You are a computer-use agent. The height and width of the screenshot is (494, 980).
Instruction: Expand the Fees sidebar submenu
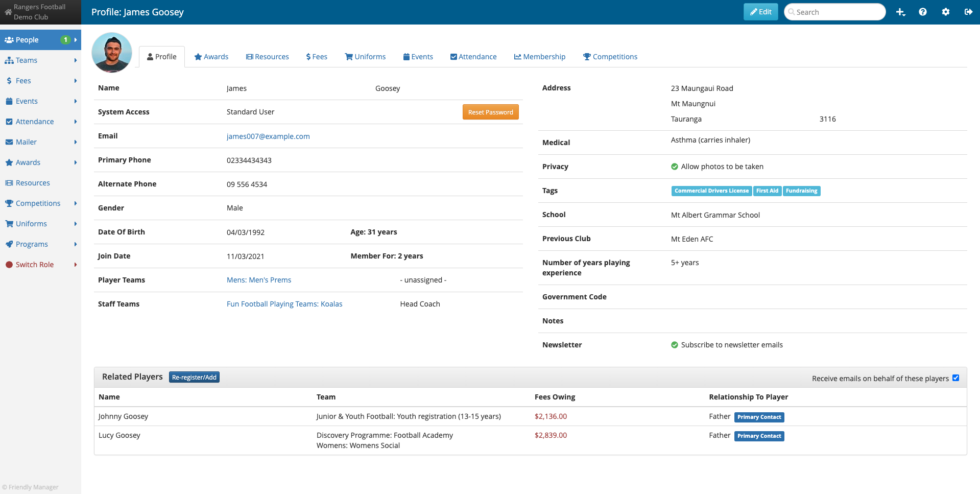pyautogui.click(x=75, y=81)
